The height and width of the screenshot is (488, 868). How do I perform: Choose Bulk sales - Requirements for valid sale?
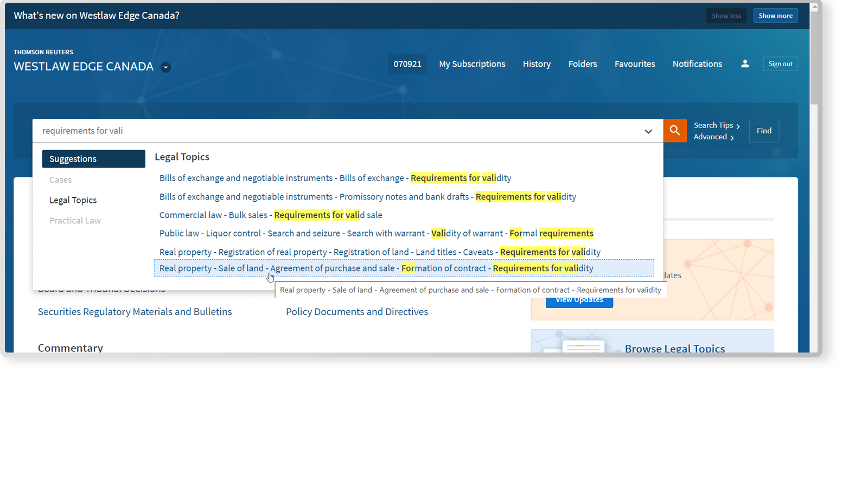[x=271, y=215]
